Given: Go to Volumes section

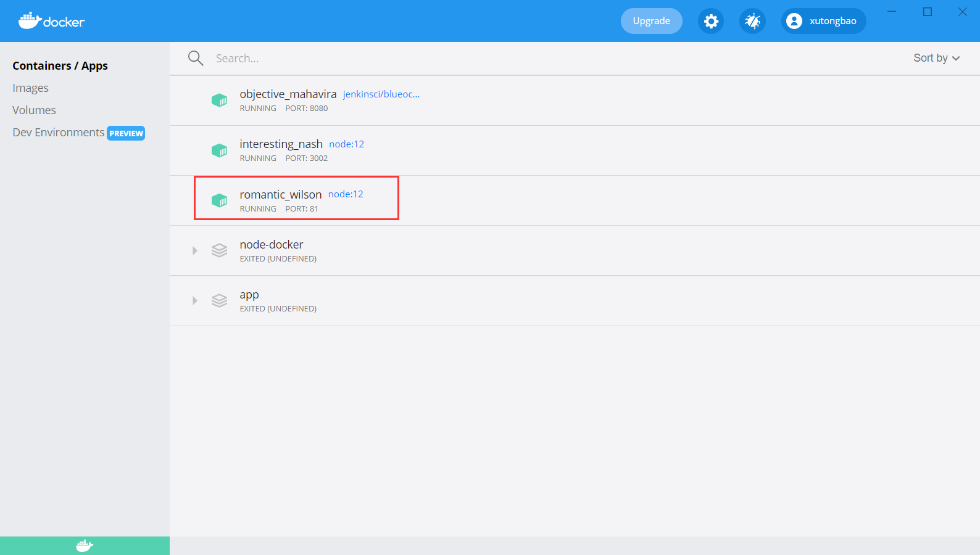Looking at the screenshot, I should 34,110.
